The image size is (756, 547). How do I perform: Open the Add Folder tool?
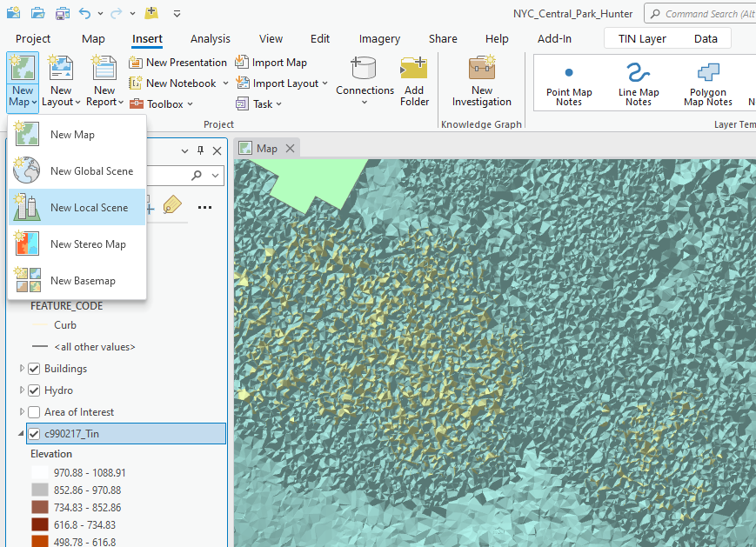coord(414,82)
